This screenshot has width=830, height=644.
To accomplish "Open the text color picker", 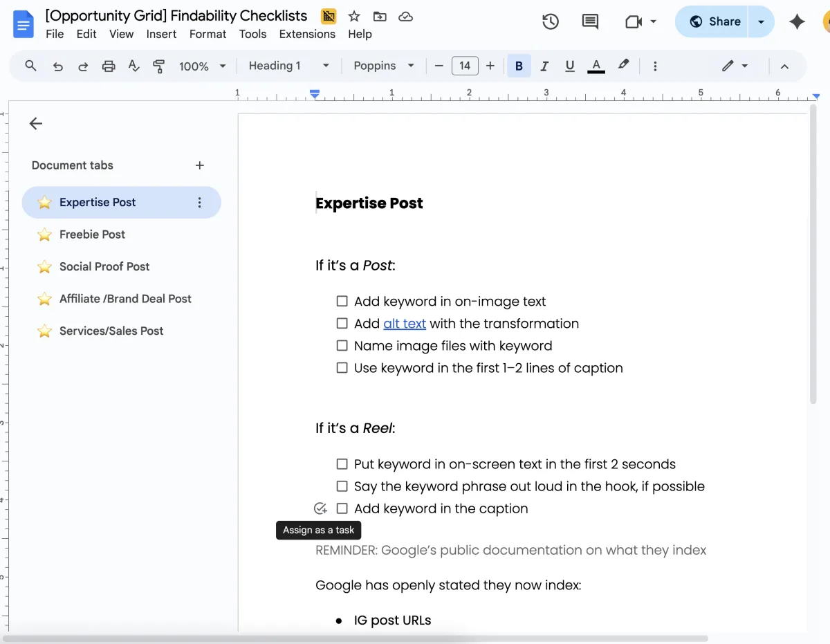I will pos(596,66).
